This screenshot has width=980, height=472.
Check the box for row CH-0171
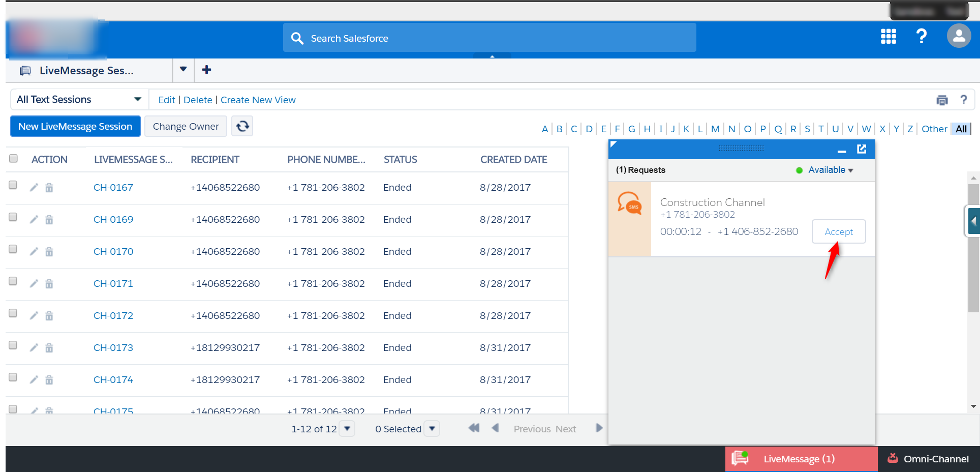[13, 281]
